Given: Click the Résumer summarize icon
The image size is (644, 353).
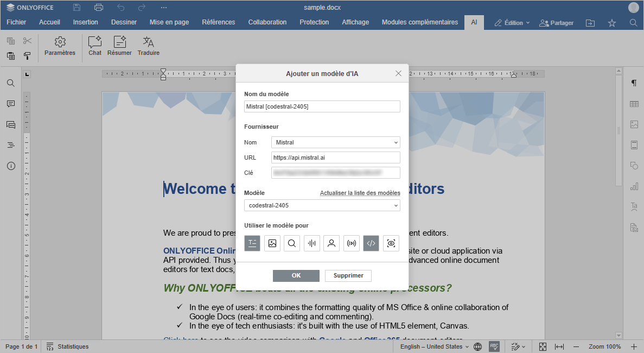Looking at the screenshot, I should [119, 46].
